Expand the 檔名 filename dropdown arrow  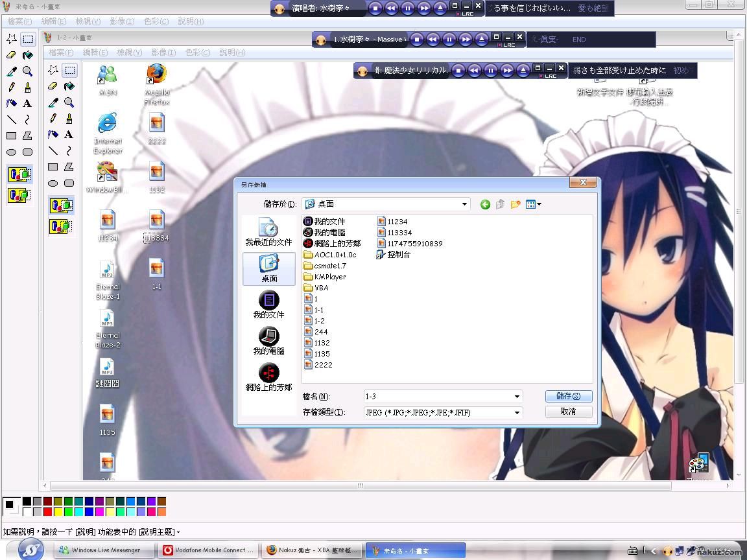click(517, 397)
